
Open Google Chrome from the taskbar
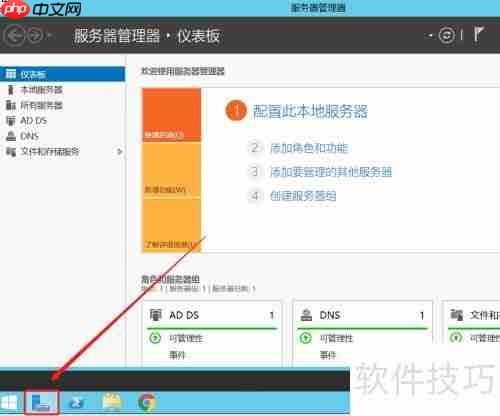[x=147, y=403]
